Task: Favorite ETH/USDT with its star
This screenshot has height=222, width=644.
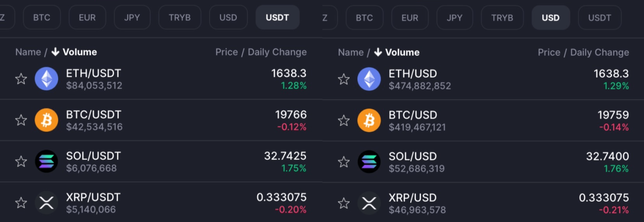Action: pos(21,79)
